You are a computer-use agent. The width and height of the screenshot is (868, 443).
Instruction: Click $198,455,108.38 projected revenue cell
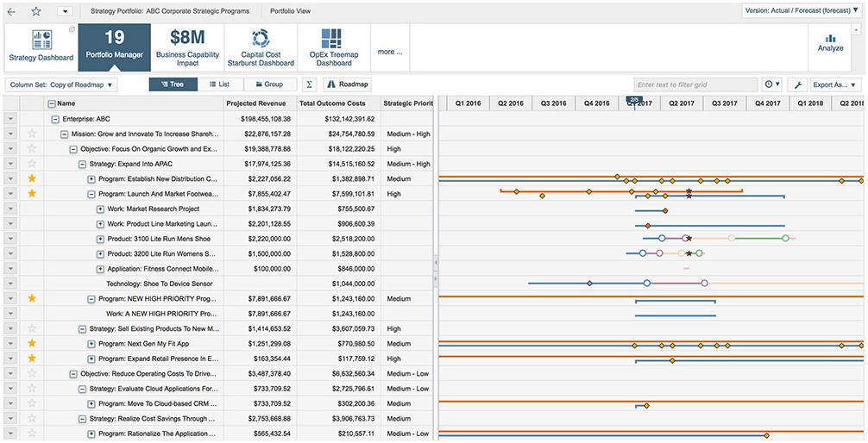point(266,119)
